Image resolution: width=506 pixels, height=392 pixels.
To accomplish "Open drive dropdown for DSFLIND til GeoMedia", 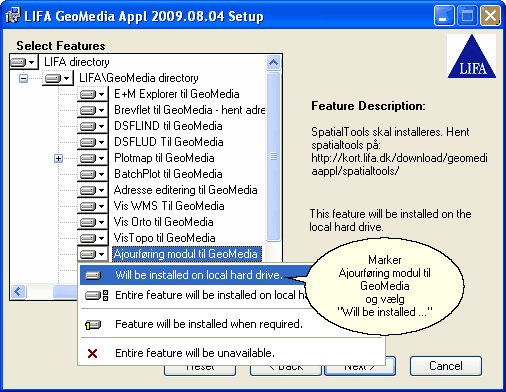I will click(x=93, y=126).
